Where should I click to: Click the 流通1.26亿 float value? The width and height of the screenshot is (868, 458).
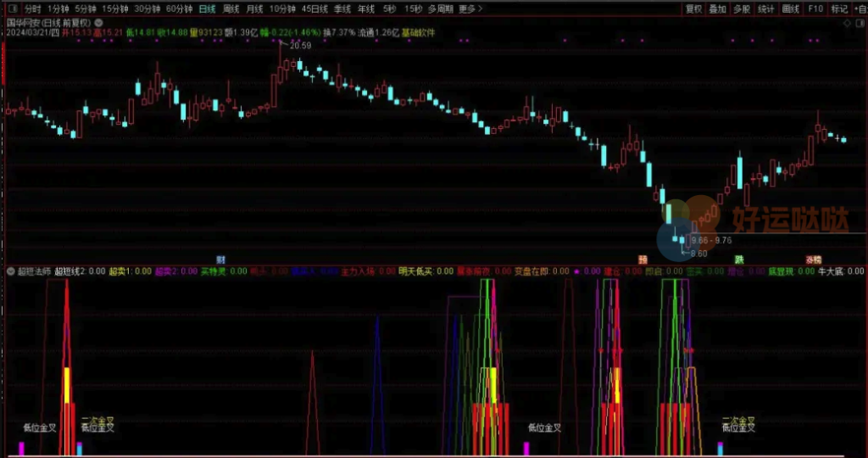[379, 33]
